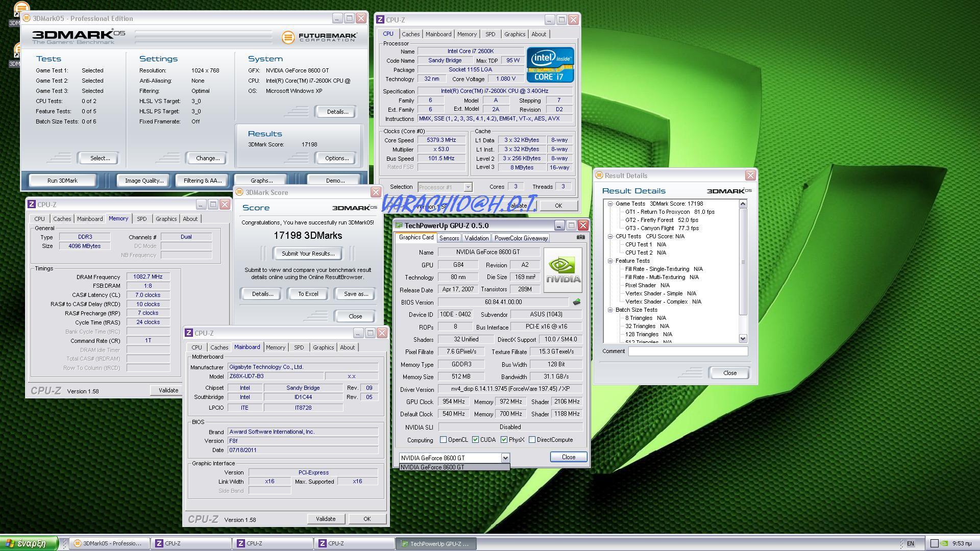The height and width of the screenshot is (551, 980).
Task: Click the Intel Core i7 logo in CPU-Z
Action: coord(550,65)
